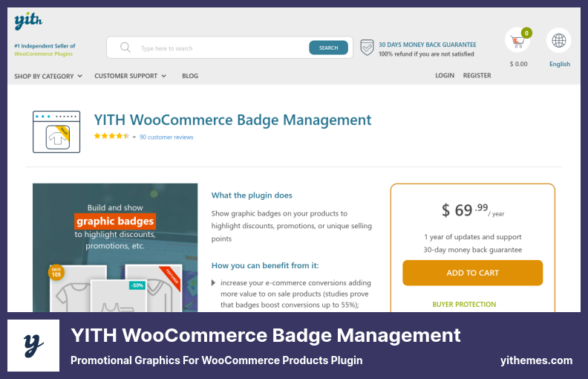Click the Add To Cart button

click(x=472, y=273)
